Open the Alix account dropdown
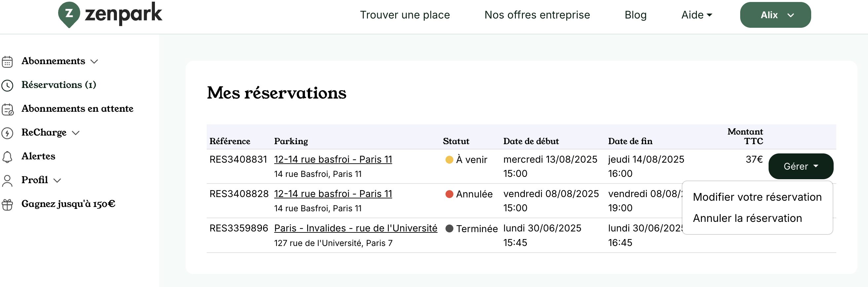Image resolution: width=868 pixels, height=287 pixels. (x=775, y=15)
